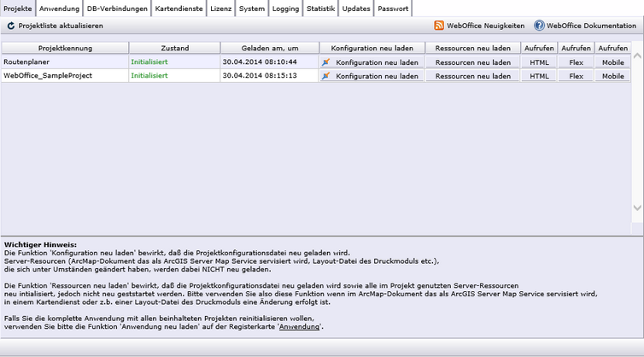Viewport: 644px width, 357px height.
Task: Open the Anwendung tab
Action: 59,9
